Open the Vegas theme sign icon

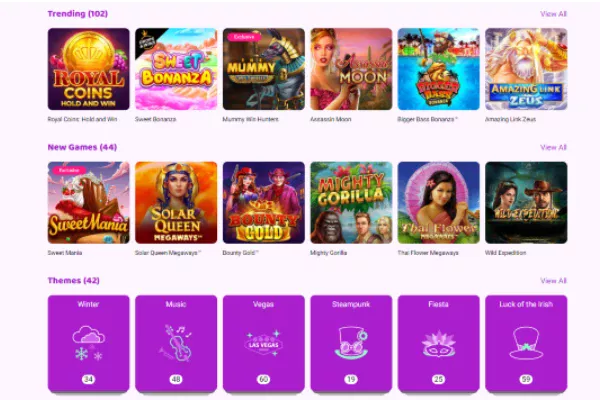tap(263, 343)
